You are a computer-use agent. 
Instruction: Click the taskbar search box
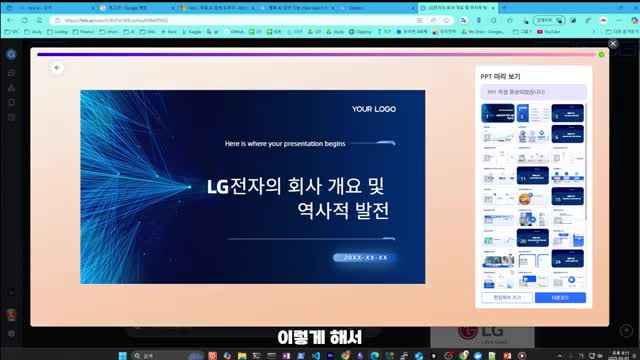click(x=168, y=356)
